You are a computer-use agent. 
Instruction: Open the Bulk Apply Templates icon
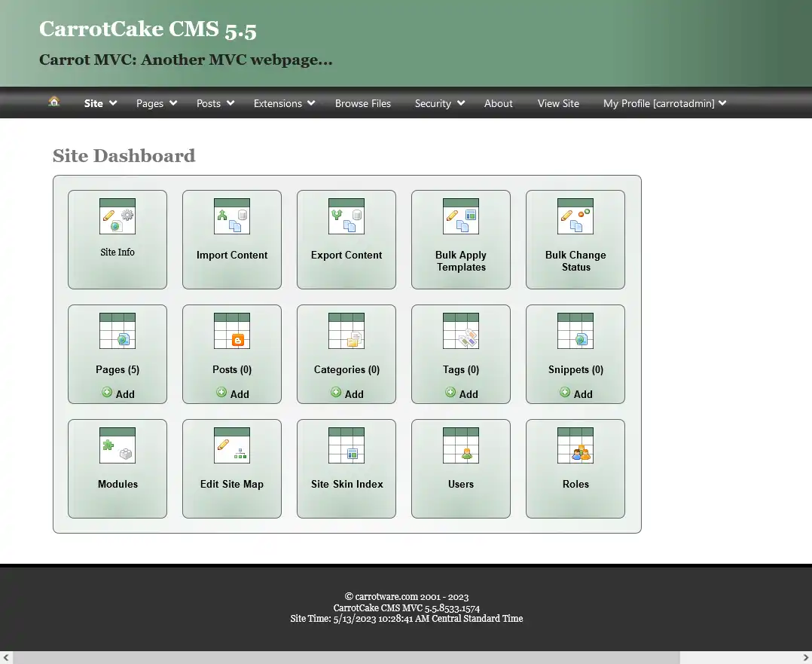point(461,216)
